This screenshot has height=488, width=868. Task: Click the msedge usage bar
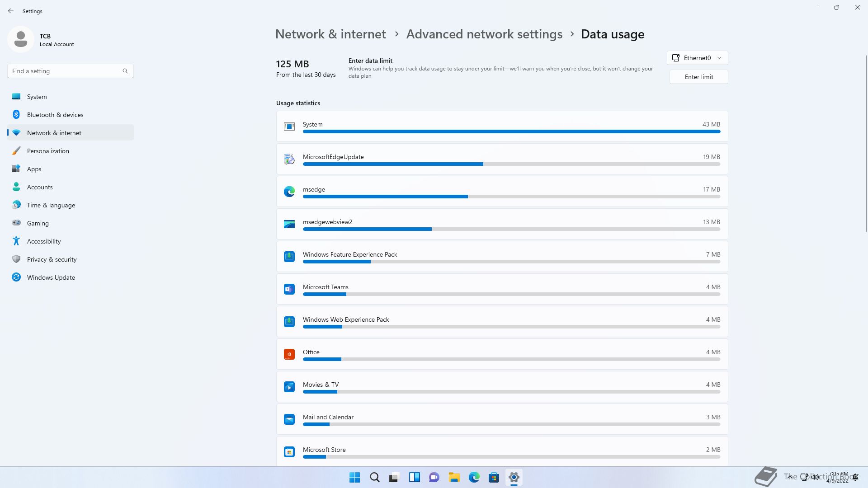click(511, 197)
